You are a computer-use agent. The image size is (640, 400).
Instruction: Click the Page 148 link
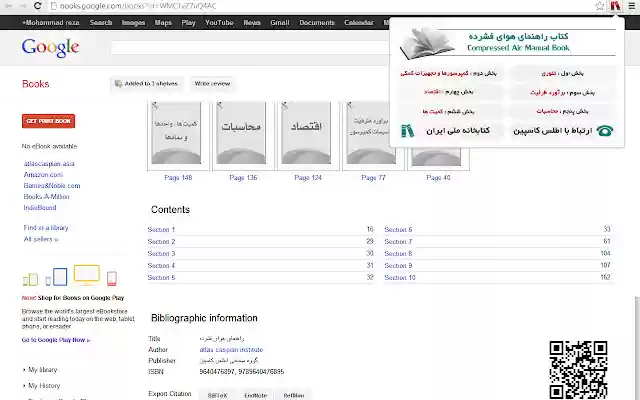point(178,178)
